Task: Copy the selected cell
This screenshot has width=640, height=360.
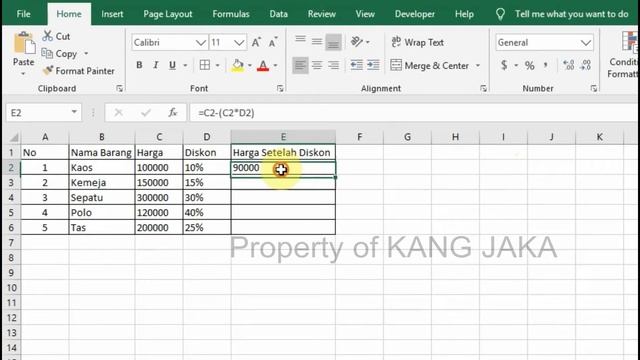Action: 59,53
